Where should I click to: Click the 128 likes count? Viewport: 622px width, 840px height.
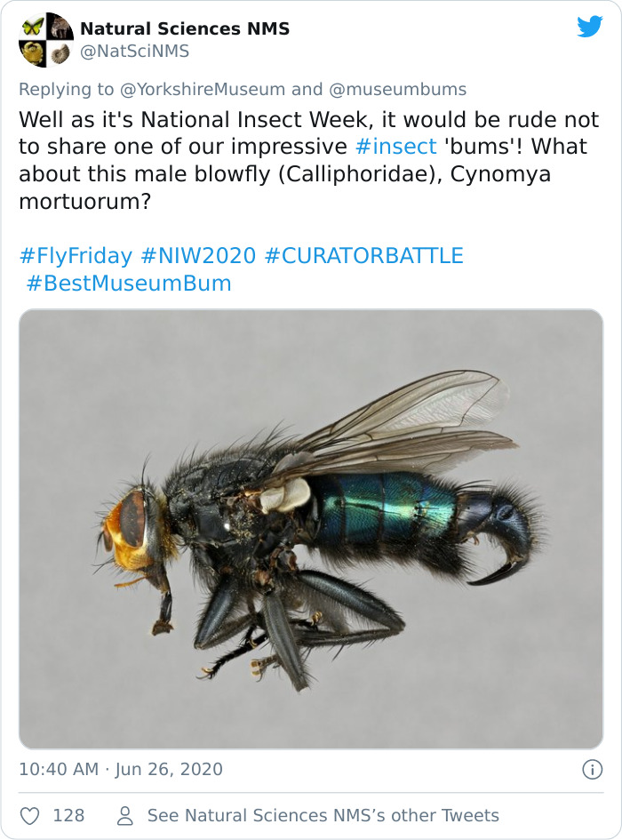click(x=68, y=816)
